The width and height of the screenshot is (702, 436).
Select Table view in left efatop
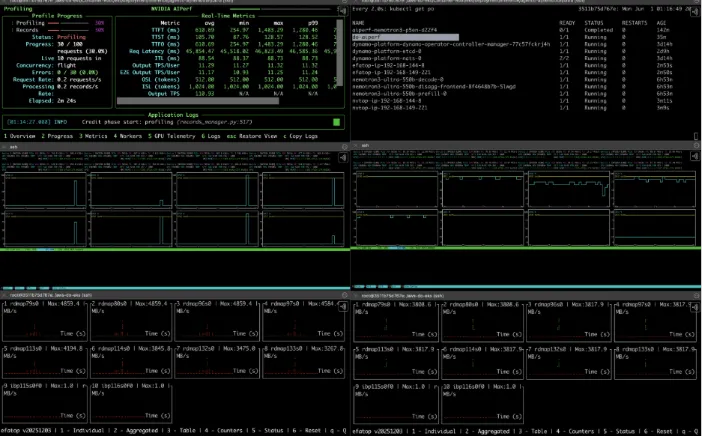click(182, 431)
